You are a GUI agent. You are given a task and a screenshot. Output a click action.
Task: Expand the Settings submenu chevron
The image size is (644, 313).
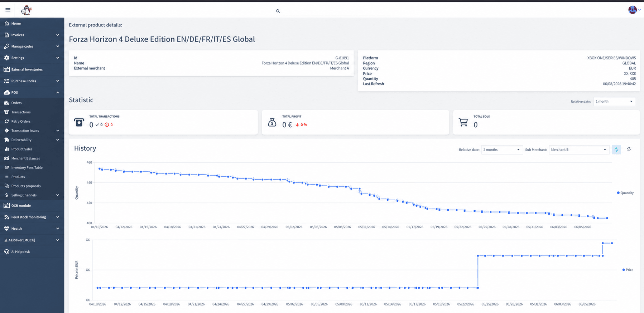58,58
